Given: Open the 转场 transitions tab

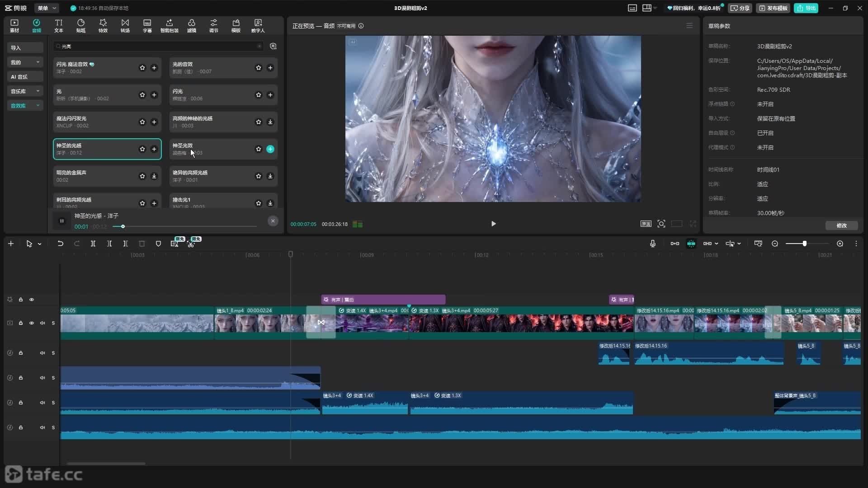Looking at the screenshot, I should 125,26.
